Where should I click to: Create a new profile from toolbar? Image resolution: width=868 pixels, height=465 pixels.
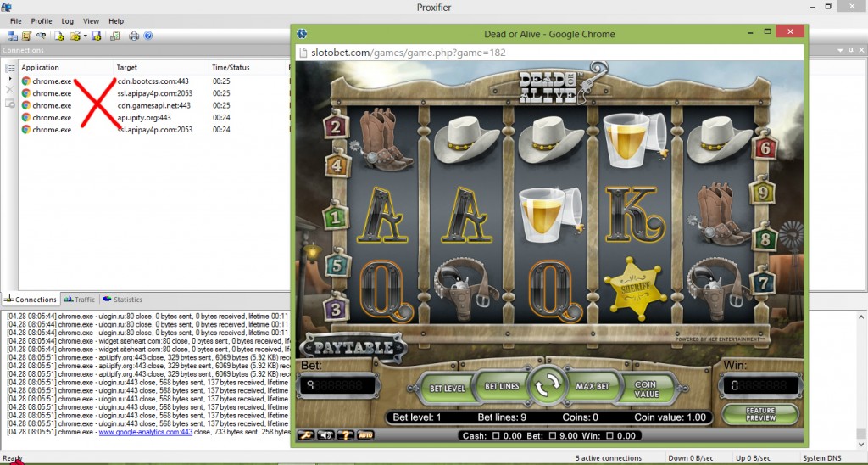click(x=59, y=36)
